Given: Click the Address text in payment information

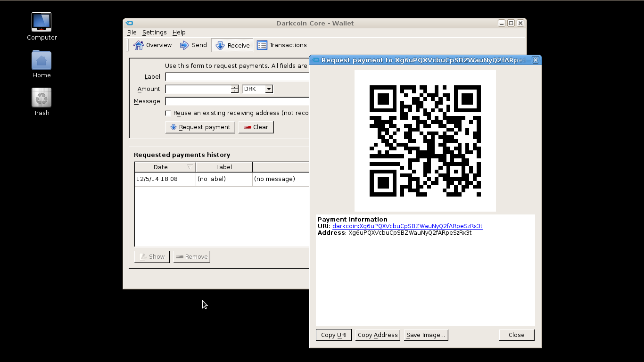Looking at the screenshot, I should click(410, 233).
